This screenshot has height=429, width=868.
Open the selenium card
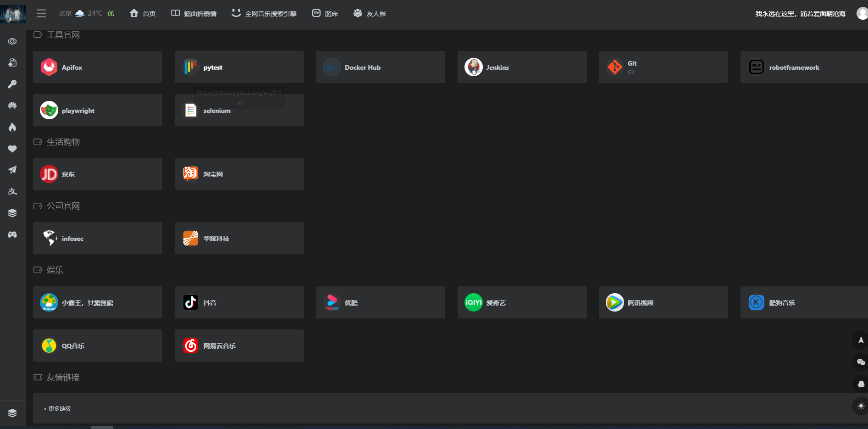tap(239, 110)
